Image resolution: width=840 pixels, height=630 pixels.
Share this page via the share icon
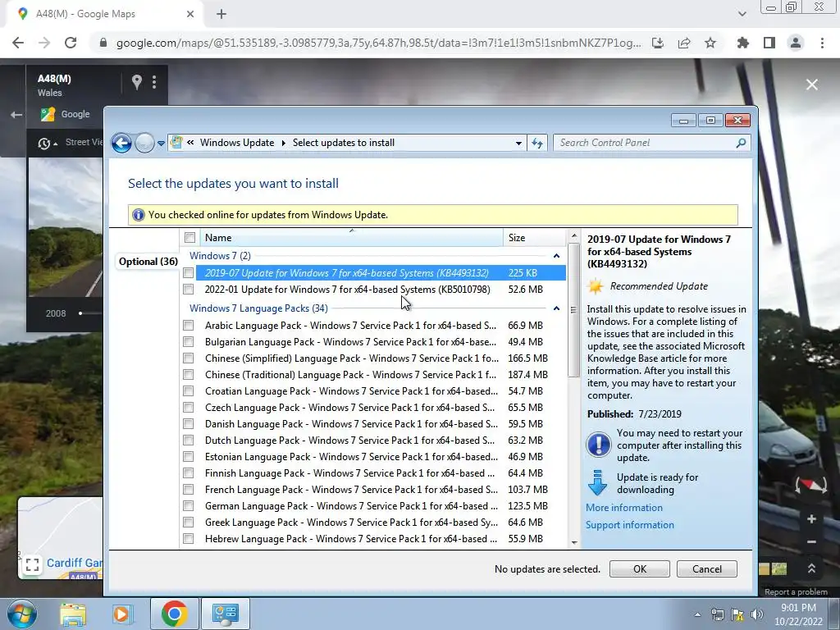tap(684, 43)
